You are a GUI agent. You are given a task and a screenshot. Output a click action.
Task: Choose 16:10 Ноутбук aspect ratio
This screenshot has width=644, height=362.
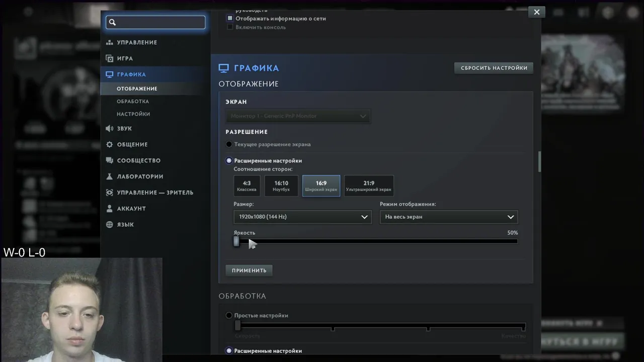coord(281,186)
